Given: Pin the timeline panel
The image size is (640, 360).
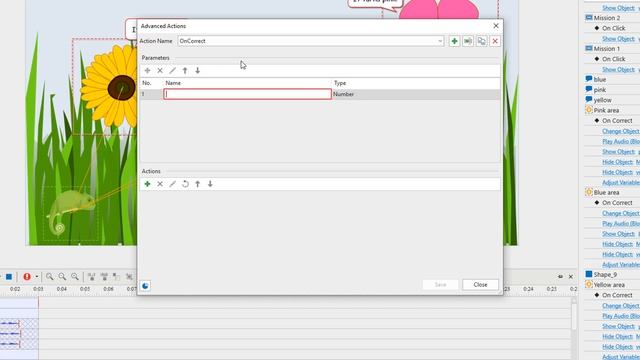Looking at the screenshot, I should tap(560, 277).
